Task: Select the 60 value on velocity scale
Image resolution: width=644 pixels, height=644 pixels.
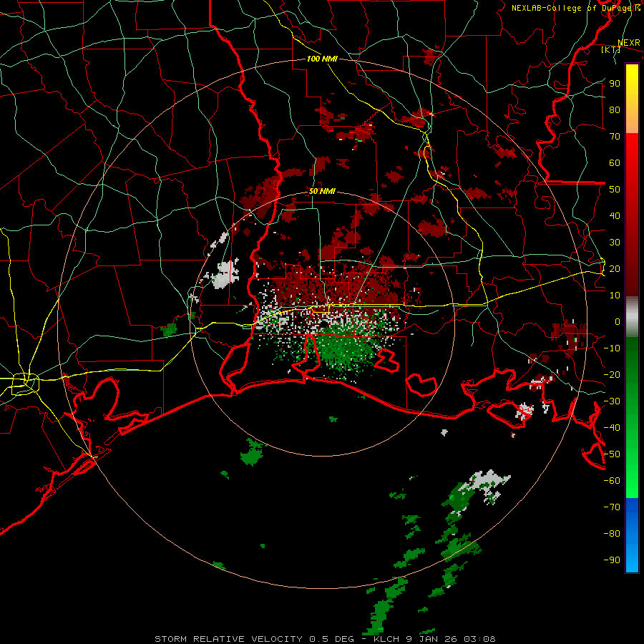Action: [x=615, y=162]
